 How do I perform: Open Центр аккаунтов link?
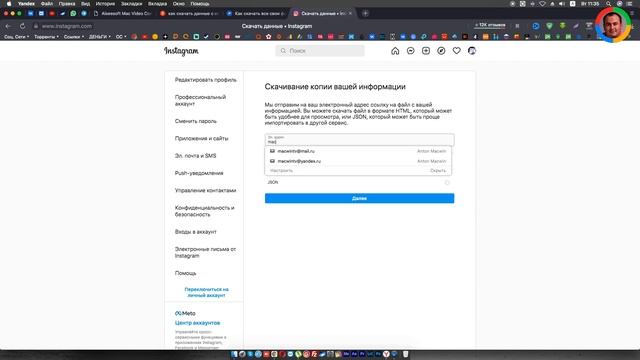click(198, 323)
